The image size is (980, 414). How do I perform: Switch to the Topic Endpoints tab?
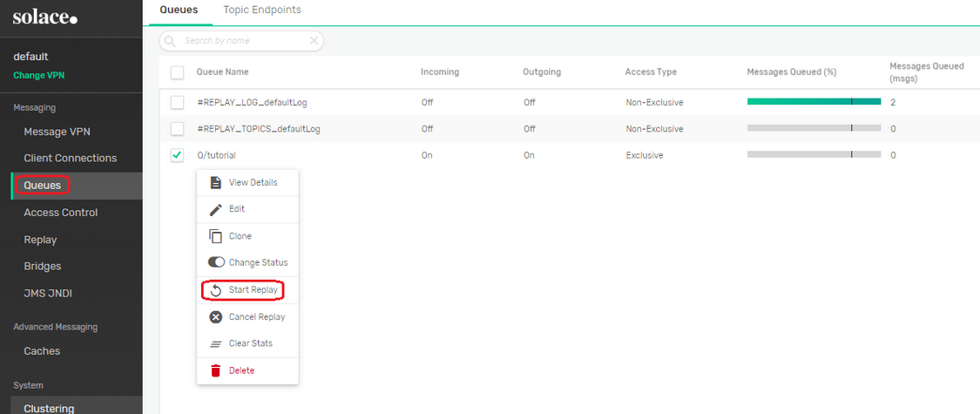(x=262, y=10)
